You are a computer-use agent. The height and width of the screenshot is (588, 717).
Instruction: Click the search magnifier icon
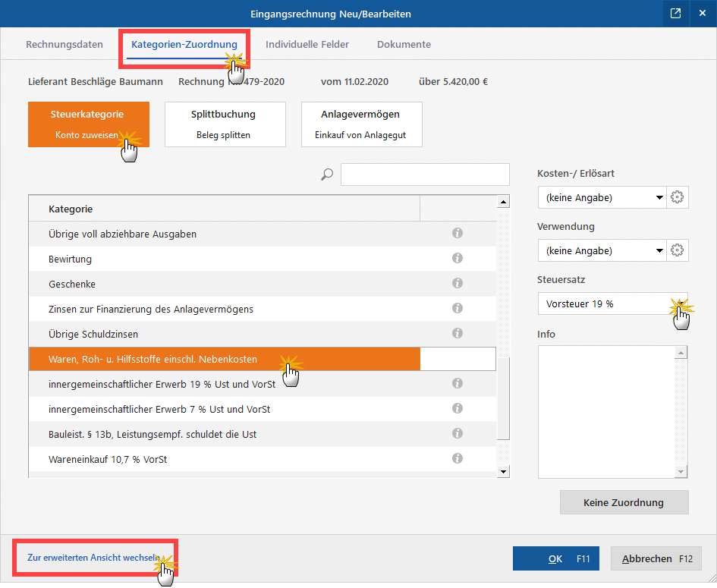(x=327, y=175)
